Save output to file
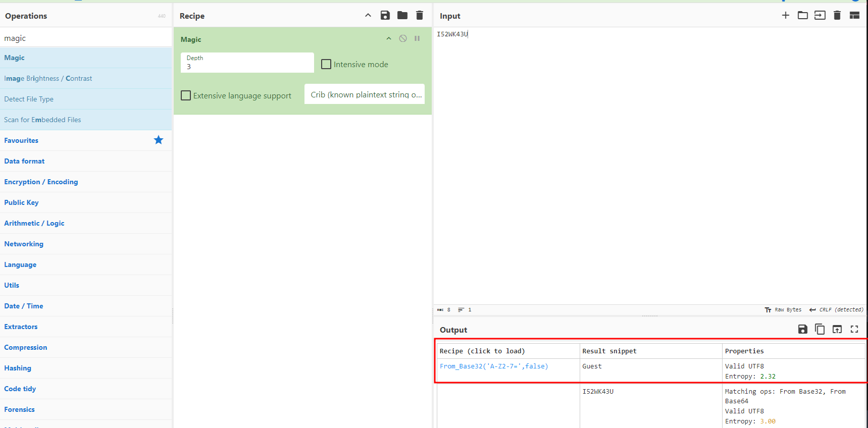The width and height of the screenshot is (868, 428). point(803,330)
